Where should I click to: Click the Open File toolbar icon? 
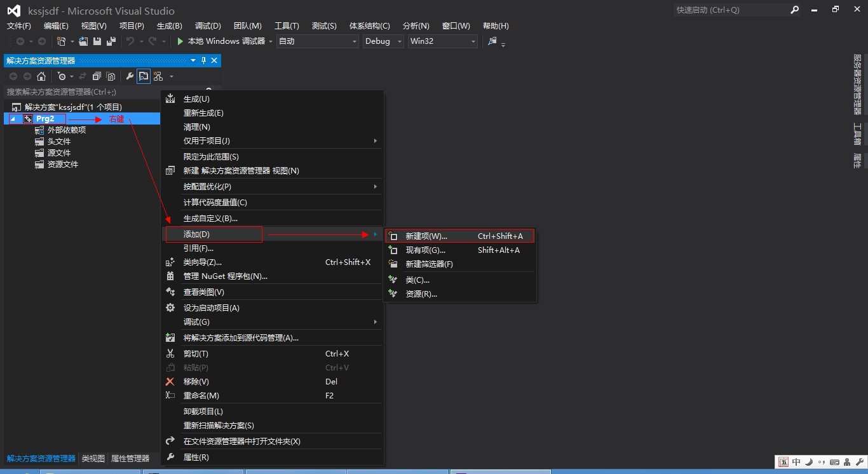coord(83,41)
